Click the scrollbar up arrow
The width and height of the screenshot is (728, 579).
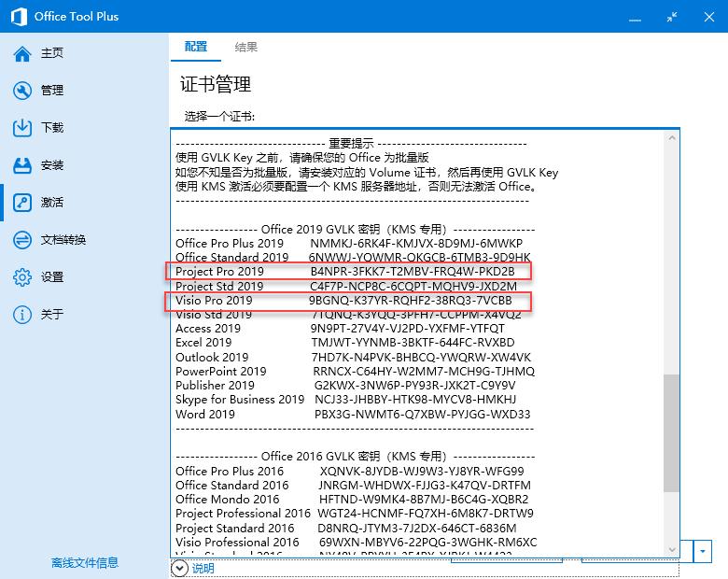point(672,138)
